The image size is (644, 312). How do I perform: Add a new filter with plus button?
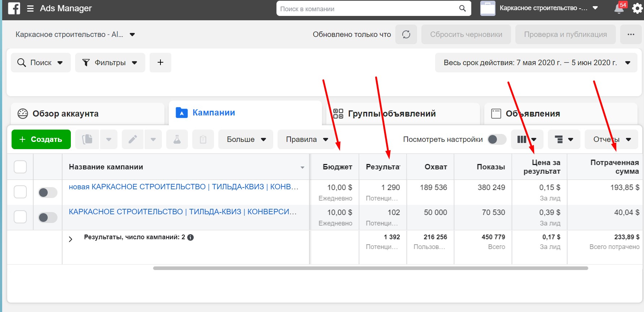(x=160, y=63)
